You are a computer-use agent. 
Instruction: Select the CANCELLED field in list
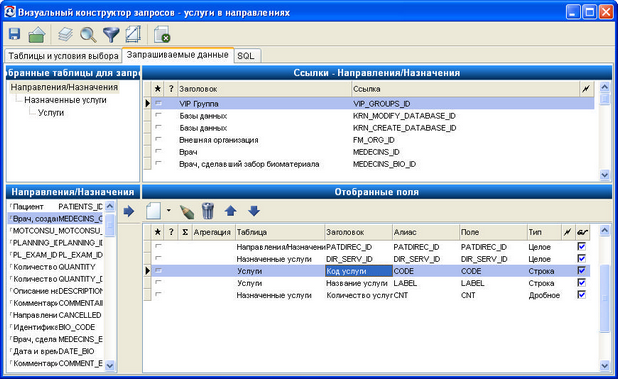tap(56, 315)
